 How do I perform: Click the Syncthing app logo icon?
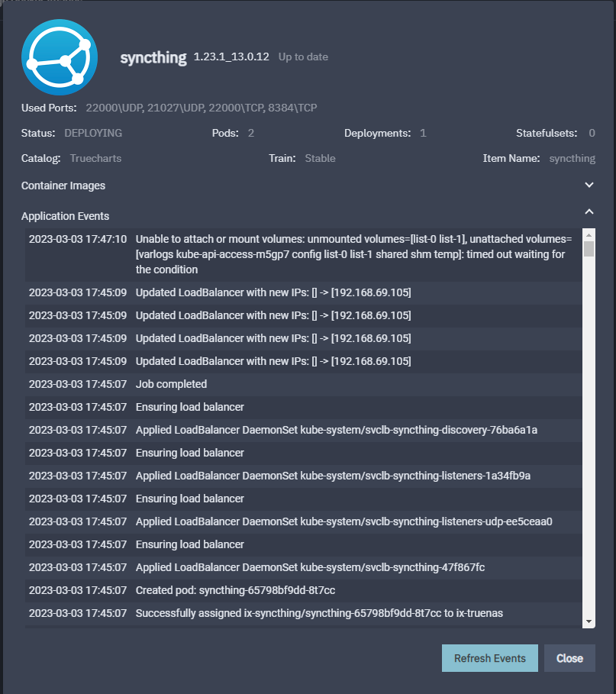[60, 57]
